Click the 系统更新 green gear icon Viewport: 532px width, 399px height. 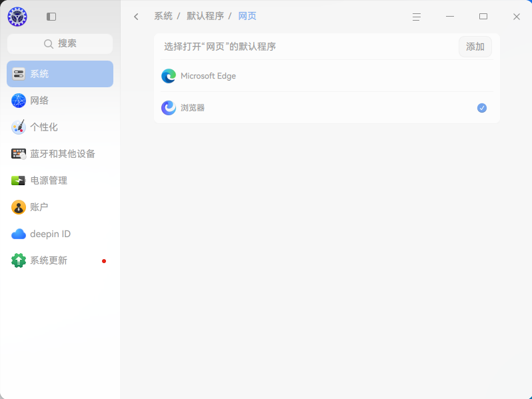[19, 260]
